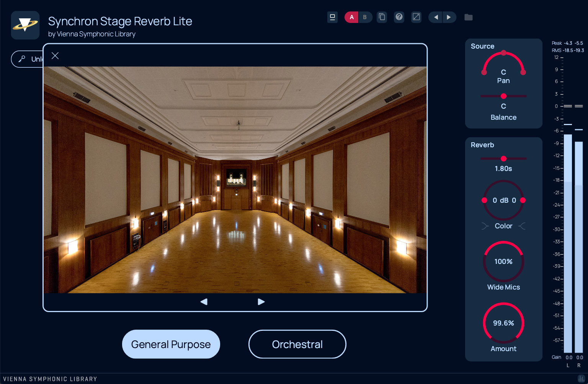588x384 pixels.
Task: Click the low shelf icon left of Color
Action: point(485,226)
